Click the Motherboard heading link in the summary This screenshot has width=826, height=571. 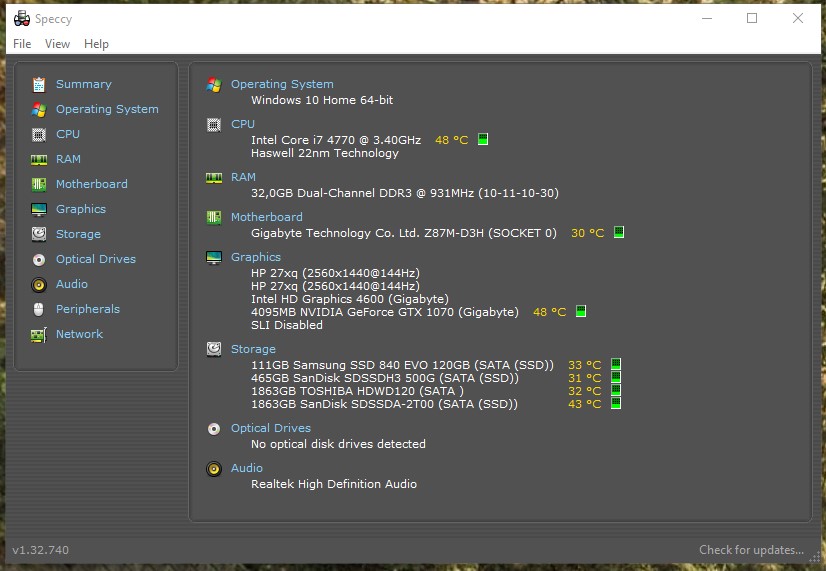[267, 217]
